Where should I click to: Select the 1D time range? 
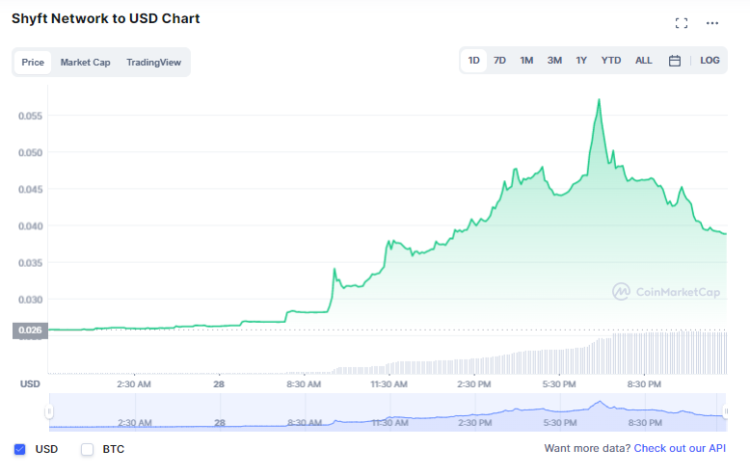474,60
